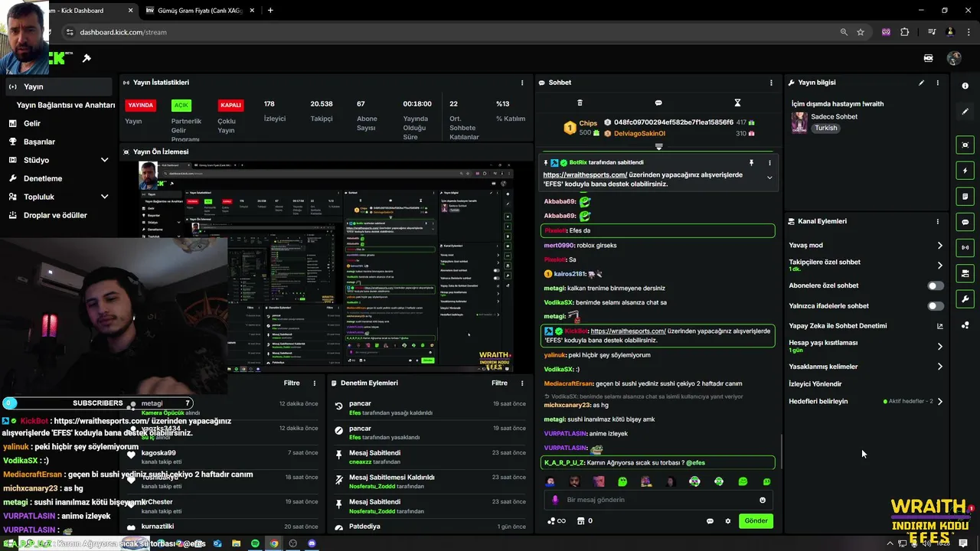Click İzleyici Yönlendir action
The height and width of the screenshot is (551, 980).
(x=815, y=384)
